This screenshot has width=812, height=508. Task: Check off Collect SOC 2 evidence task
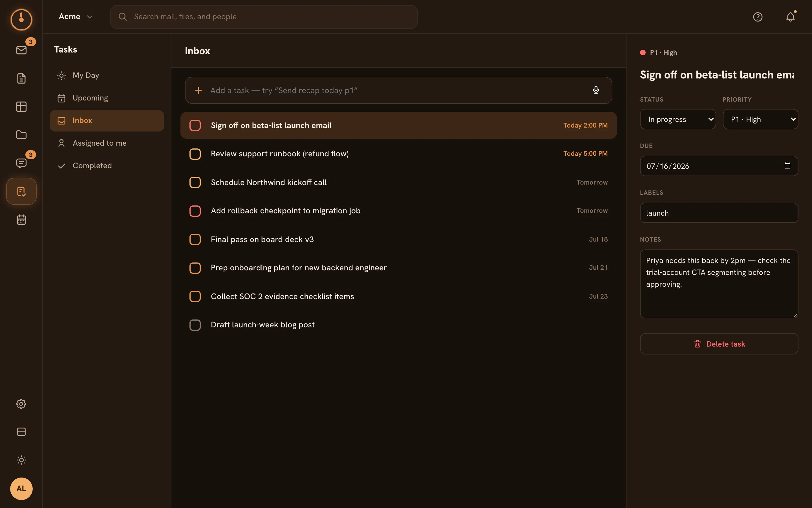click(195, 296)
